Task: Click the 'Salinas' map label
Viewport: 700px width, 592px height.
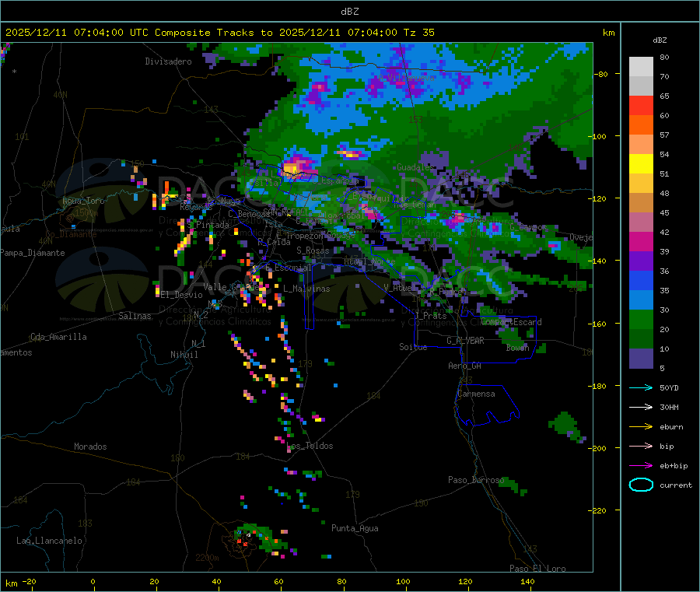Action: point(135,316)
